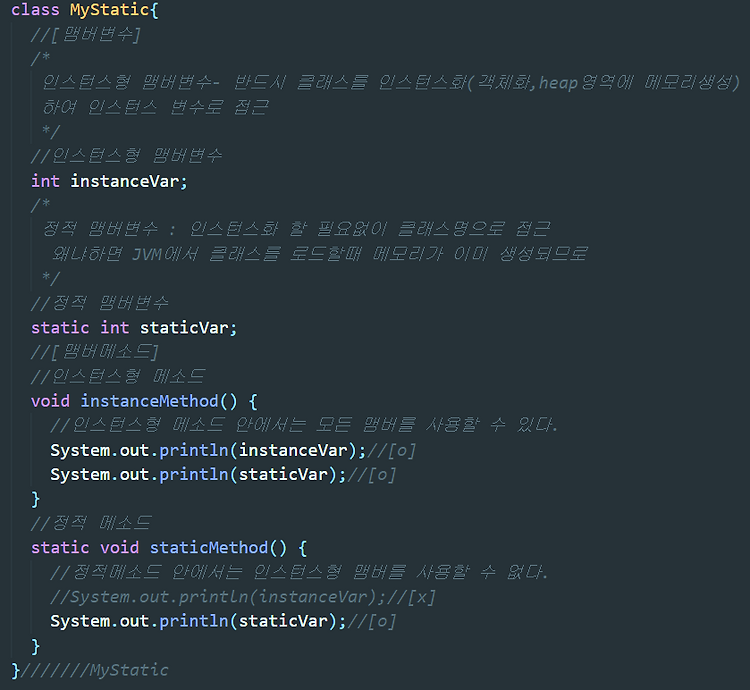
Task: Click the comment line '하여 인스턴스 변수로 접근'
Action: click(156, 108)
